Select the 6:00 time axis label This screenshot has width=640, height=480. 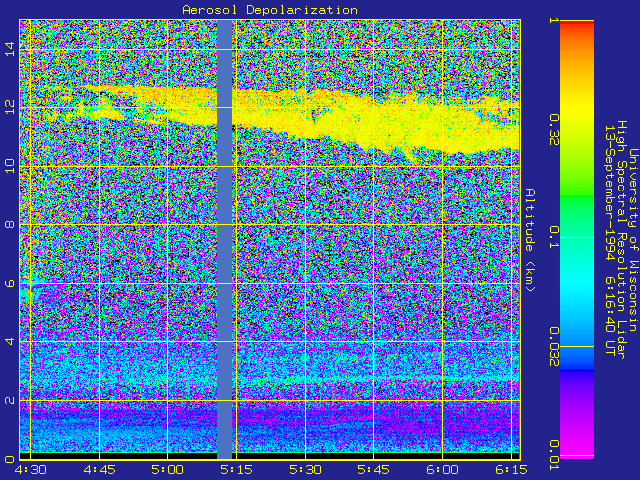coord(442,470)
